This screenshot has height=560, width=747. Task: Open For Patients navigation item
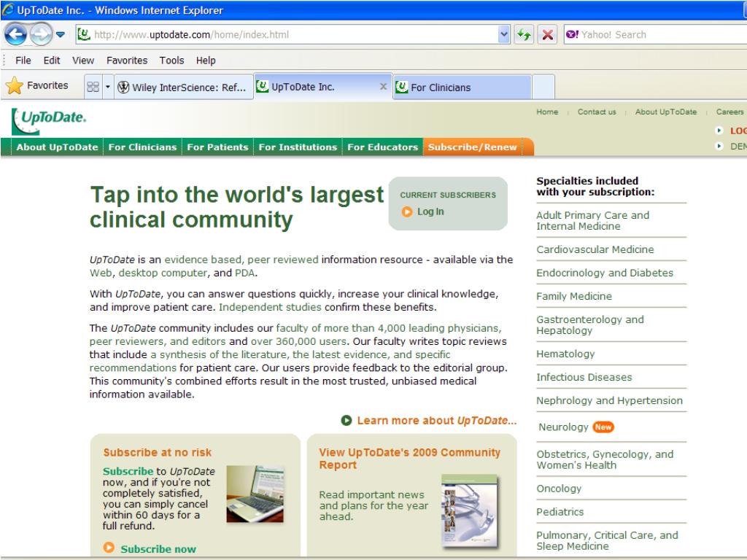pos(217,147)
